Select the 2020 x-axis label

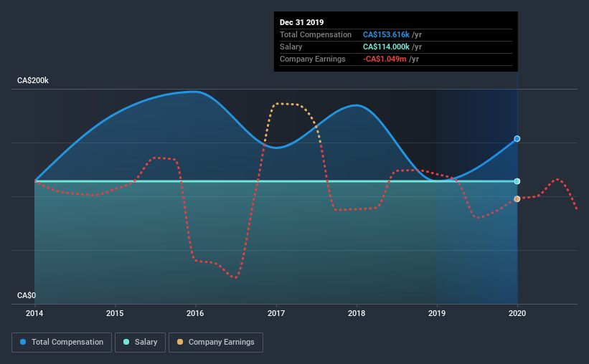[517, 313]
